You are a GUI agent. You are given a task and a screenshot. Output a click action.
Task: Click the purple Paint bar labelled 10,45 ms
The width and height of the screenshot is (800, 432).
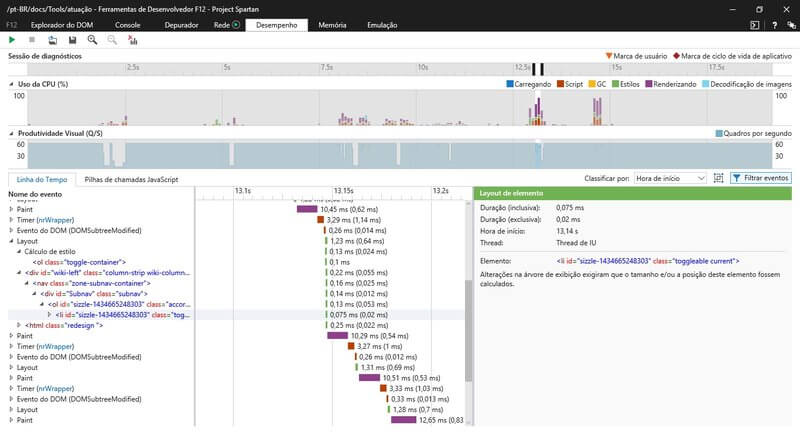[x=307, y=209]
